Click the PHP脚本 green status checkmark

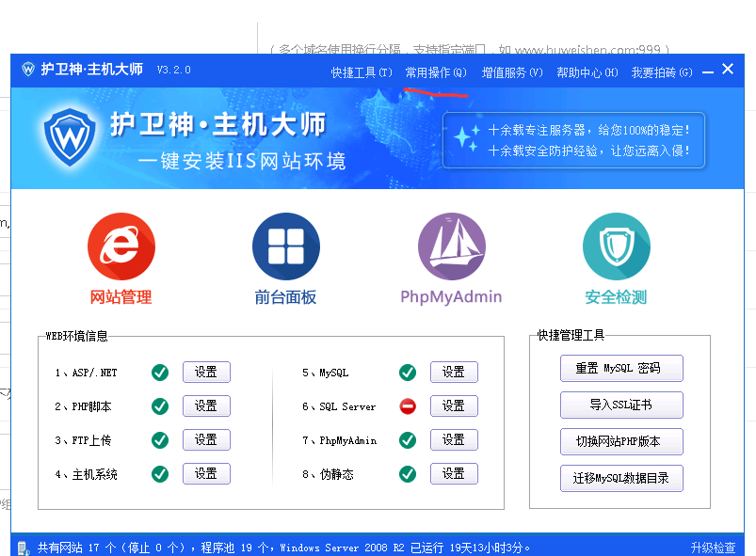tap(160, 406)
